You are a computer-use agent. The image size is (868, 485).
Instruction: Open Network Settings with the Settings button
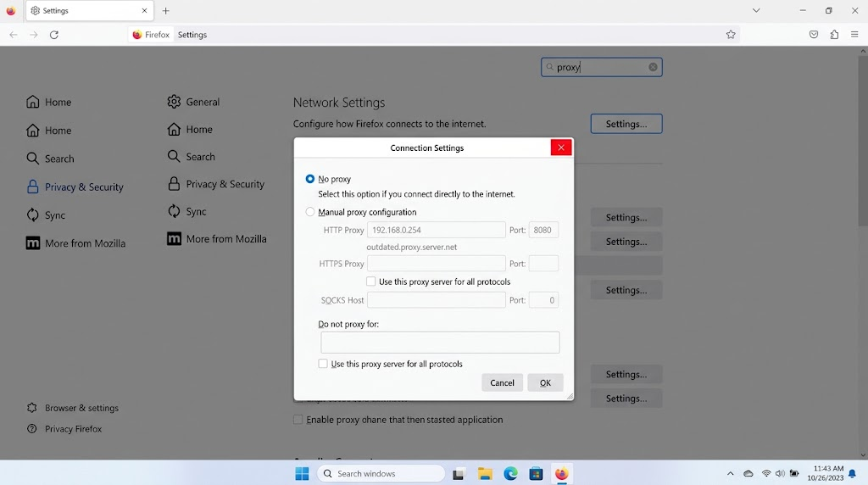626,124
